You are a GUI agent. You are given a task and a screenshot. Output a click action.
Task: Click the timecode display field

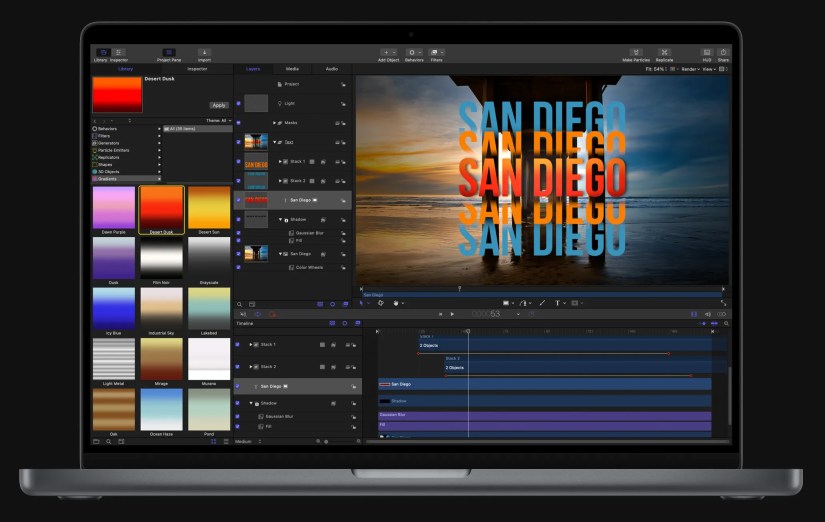tap(487, 314)
